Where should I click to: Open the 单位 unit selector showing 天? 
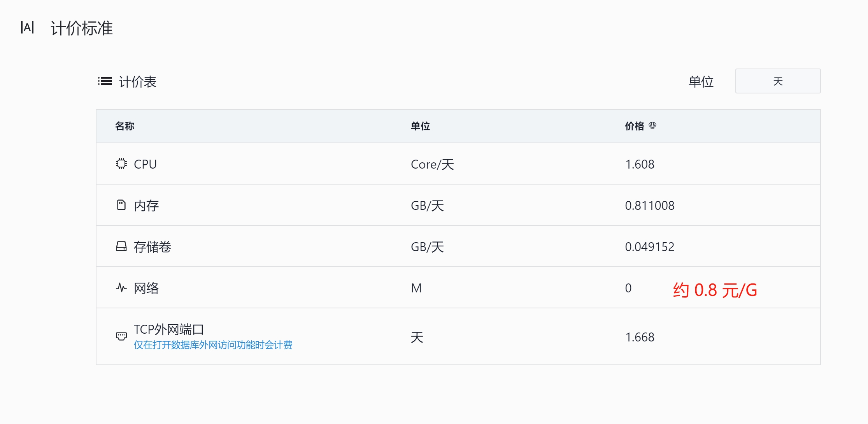point(777,81)
